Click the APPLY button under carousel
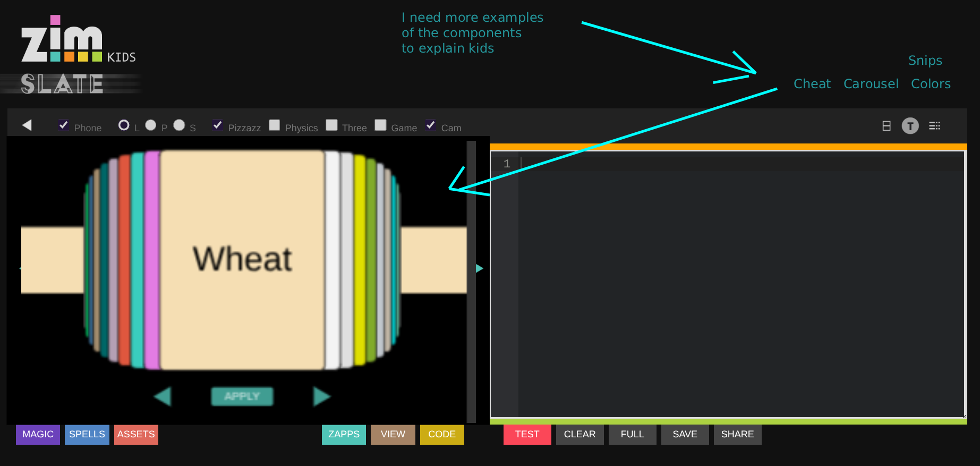Image resolution: width=980 pixels, height=466 pixels. tap(242, 396)
